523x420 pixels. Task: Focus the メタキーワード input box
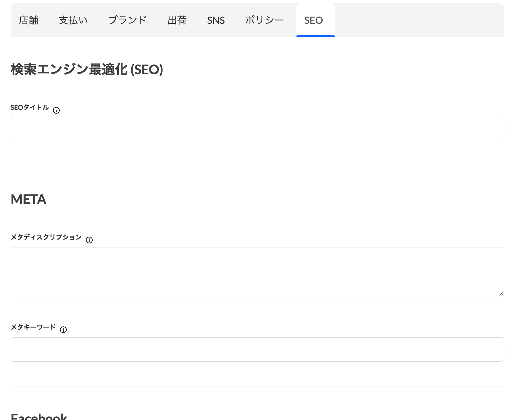tap(257, 349)
